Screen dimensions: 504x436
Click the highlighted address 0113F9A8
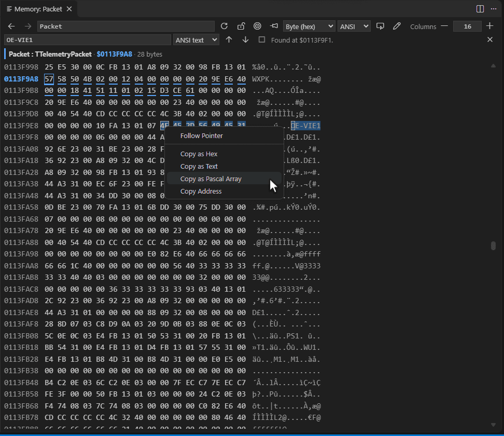(x=21, y=79)
